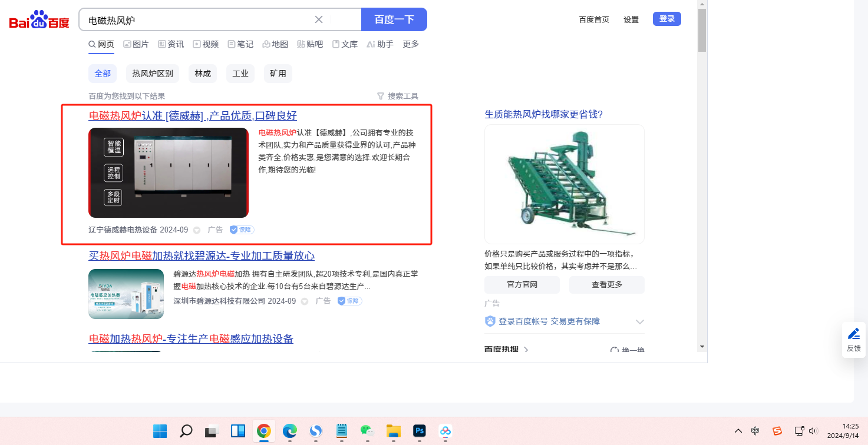Click the 保障 badge on 辽宁德威赫 result
This screenshot has width=868, height=445.
tap(242, 230)
